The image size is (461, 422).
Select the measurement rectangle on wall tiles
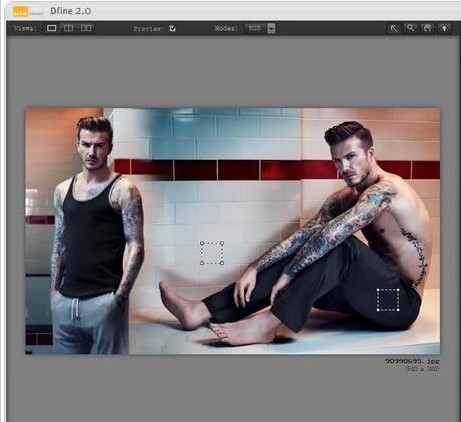pos(212,253)
